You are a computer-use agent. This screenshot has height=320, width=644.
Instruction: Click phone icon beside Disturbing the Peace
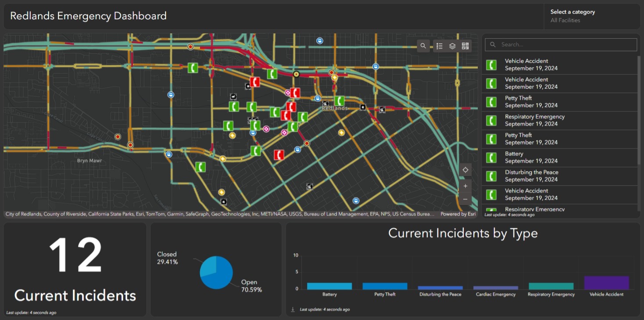(491, 176)
